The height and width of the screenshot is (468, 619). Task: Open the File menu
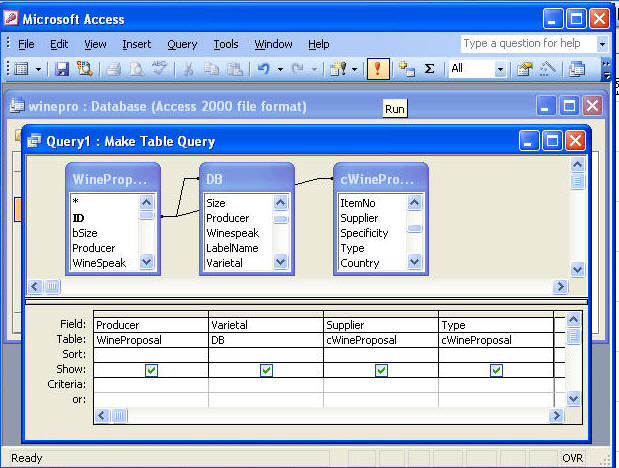pos(26,44)
